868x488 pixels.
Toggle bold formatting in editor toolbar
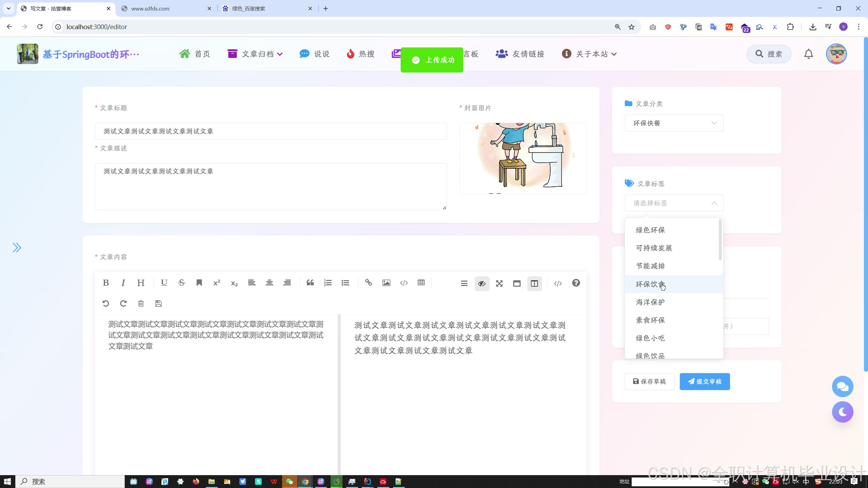(x=106, y=283)
